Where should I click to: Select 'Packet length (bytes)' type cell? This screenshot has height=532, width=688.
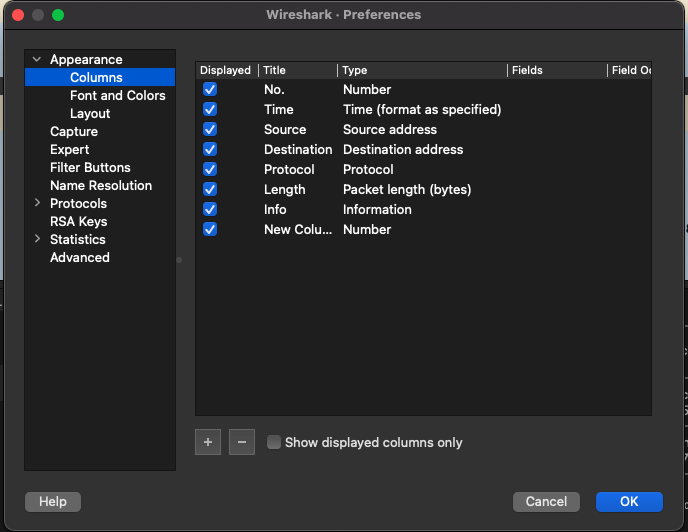(407, 189)
